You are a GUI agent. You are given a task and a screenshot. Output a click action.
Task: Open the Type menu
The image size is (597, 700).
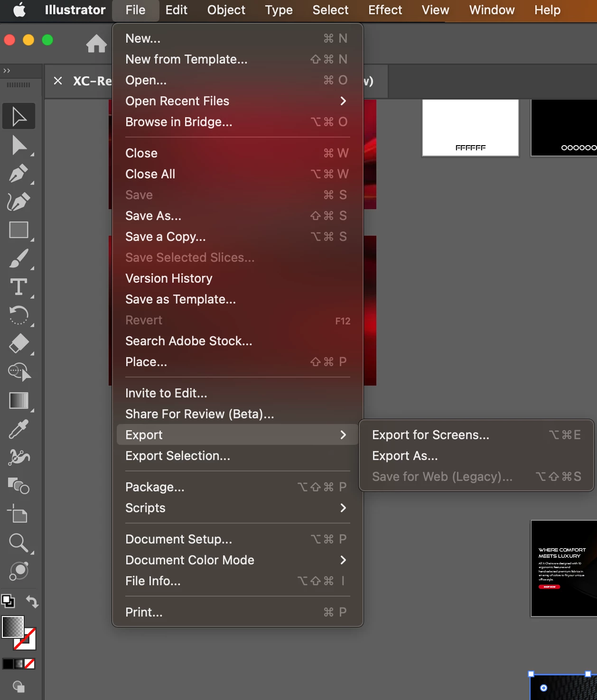point(279,10)
